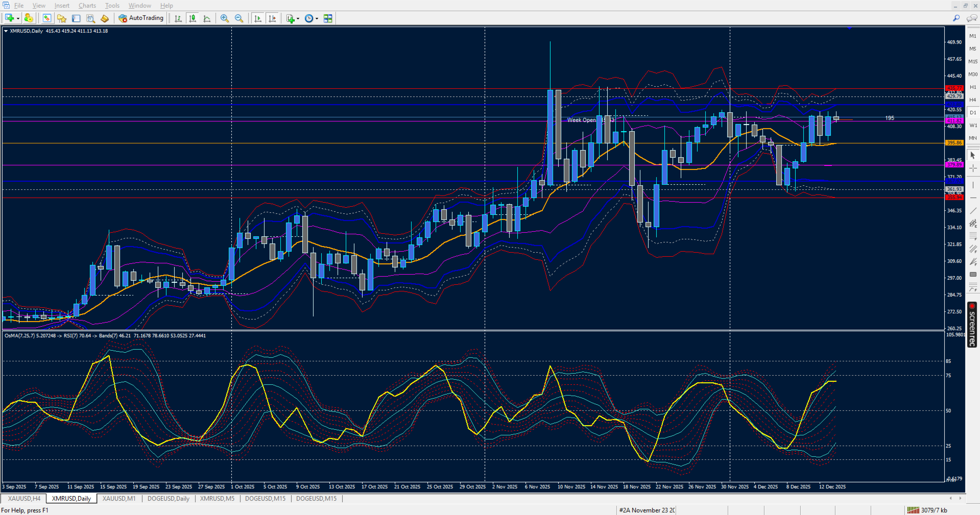The height and width of the screenshot is (515, 980).
Task: Expand the XMRUSD,Daily chart title triangle
Action: 6,31
